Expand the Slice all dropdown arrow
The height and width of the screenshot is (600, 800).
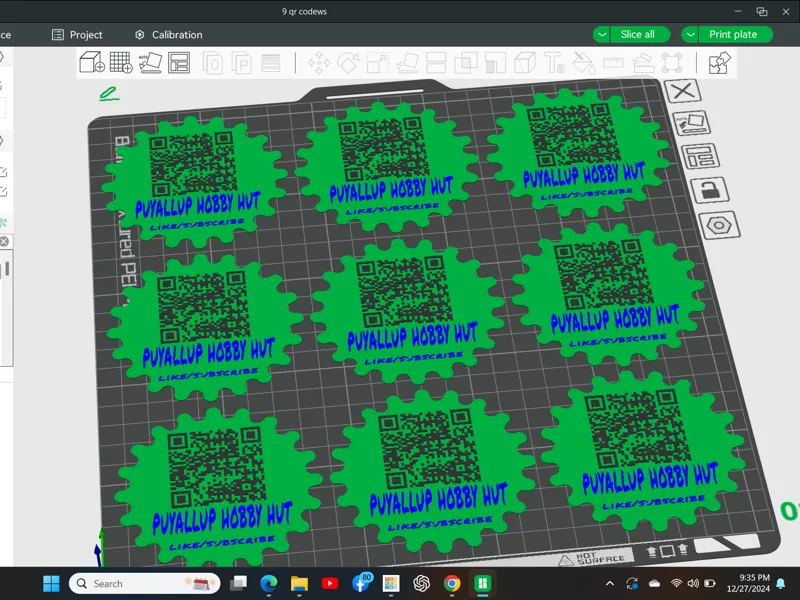[x=602, y=35]
